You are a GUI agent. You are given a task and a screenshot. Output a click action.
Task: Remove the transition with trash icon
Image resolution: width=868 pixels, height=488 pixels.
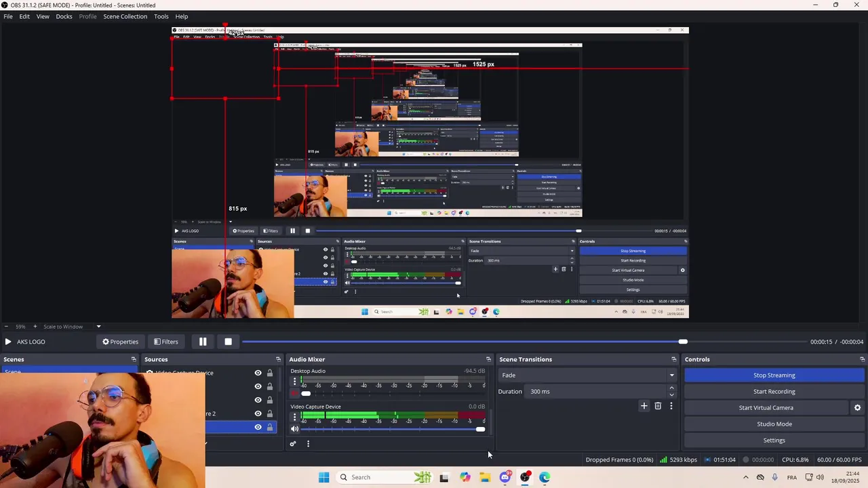tap(658, 406)
